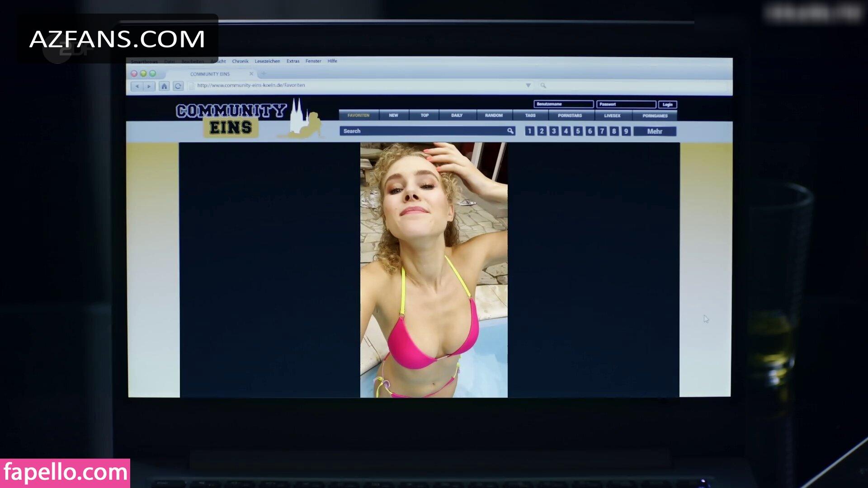This screenshot has height=488, width=868.
Task: Click the Benutzername input field
Action: pyautogui.click(x=563, y=104)
